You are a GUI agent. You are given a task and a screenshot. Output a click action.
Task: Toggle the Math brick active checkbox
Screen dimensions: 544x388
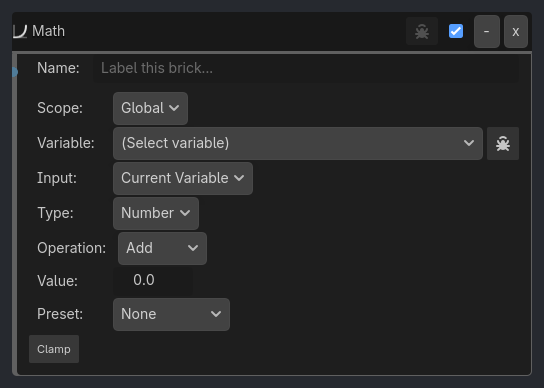456,31
